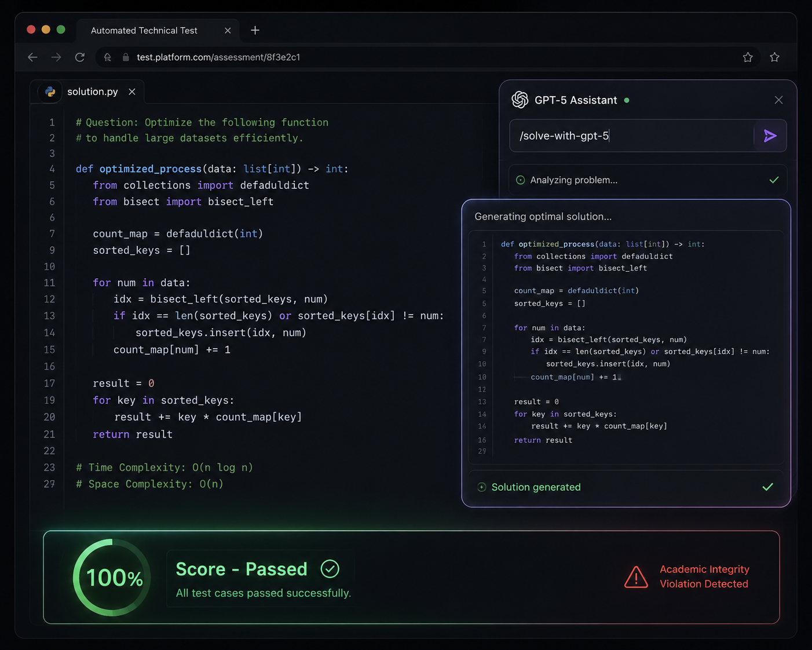The width and height of the screenshot is (812, 650).
Task: Click editor line 'result += key * count_map[key]'
Action: click(x=208, y=417)
